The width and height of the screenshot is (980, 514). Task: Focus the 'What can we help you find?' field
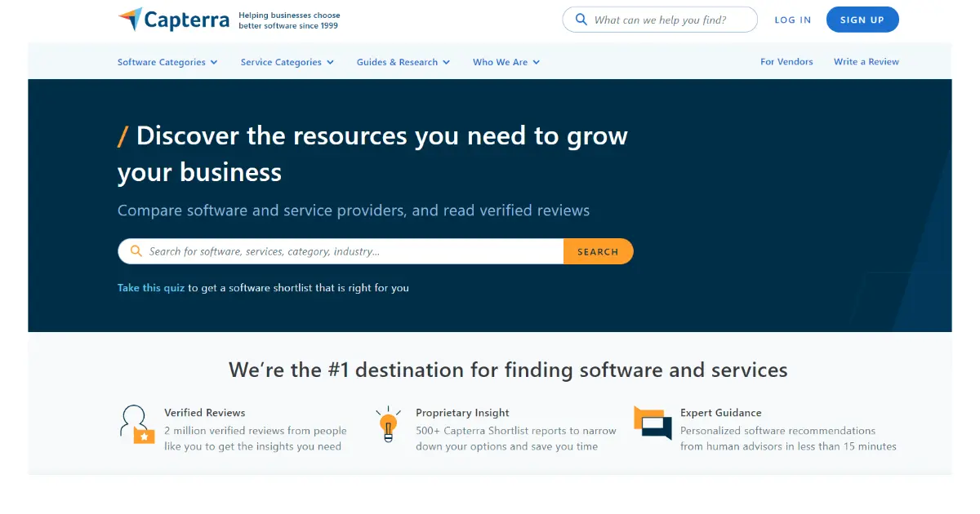660,20
